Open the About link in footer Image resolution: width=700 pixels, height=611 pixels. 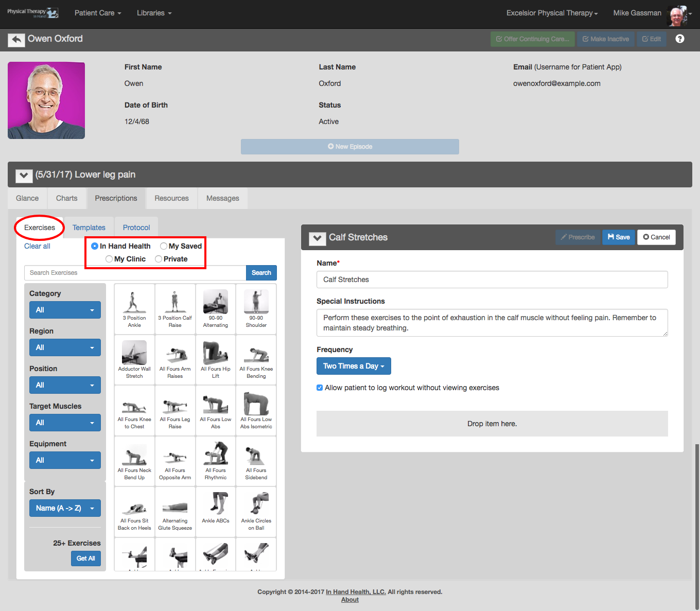pos(350,600)
